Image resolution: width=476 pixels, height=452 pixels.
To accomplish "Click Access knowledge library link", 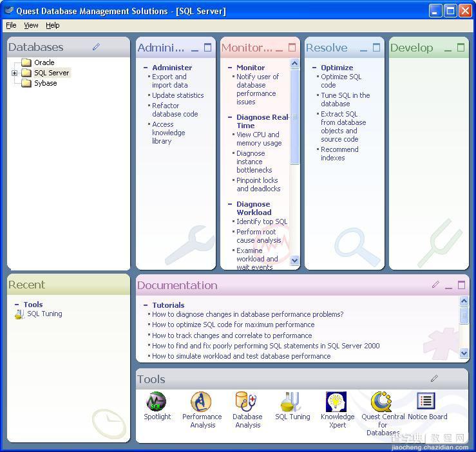I will click(169, 133).
